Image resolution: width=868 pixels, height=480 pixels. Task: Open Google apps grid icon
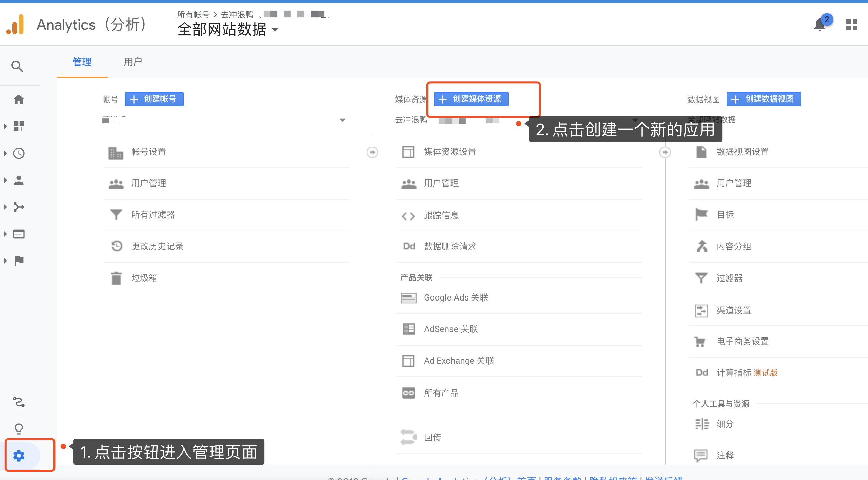pyautogui.click(x=852, y=25)
